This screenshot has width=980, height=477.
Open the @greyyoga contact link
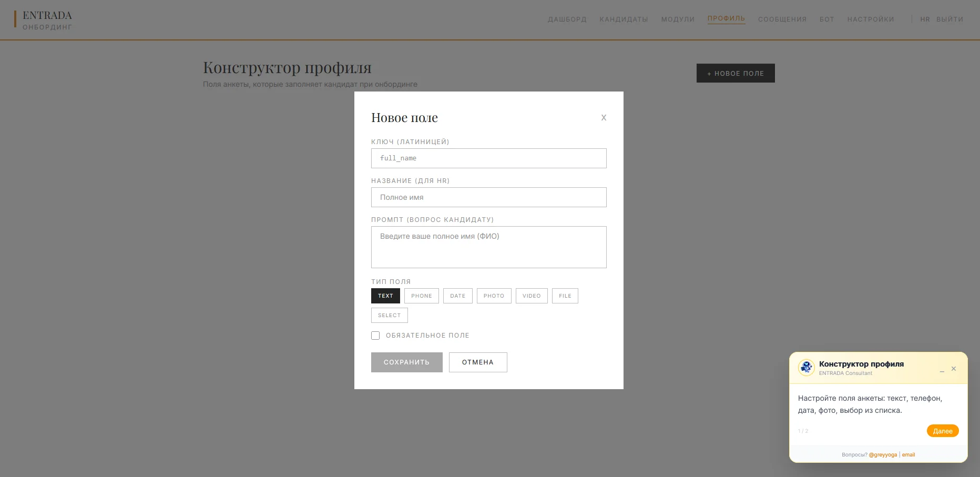pos(883,455)
